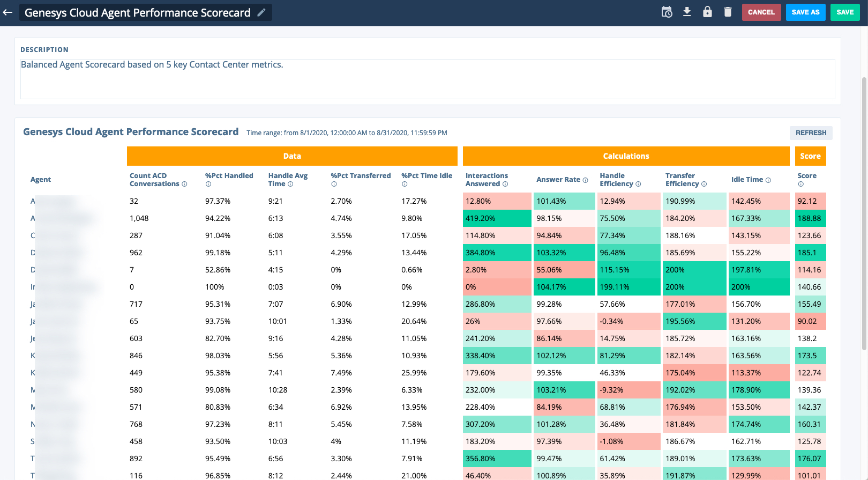The width and height of the screenshot is (868, 480).
Task: Click the trash delete icon
Action: pos(728,12)
